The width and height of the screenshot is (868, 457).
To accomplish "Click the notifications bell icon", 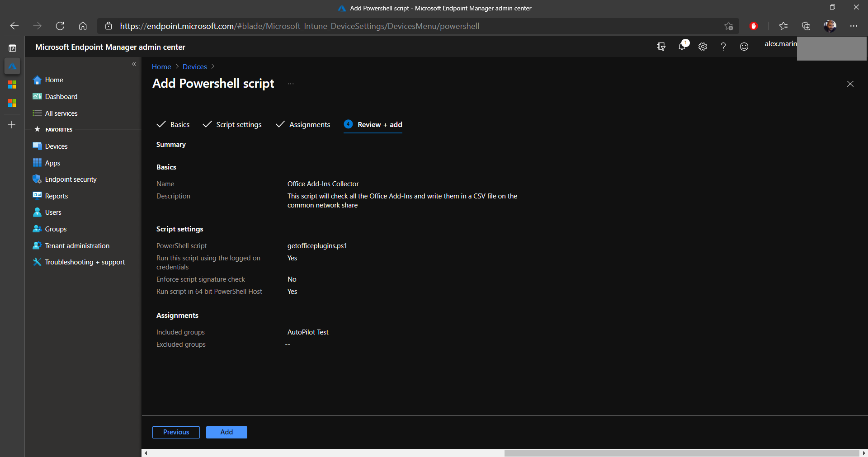I will pos(682,47).
